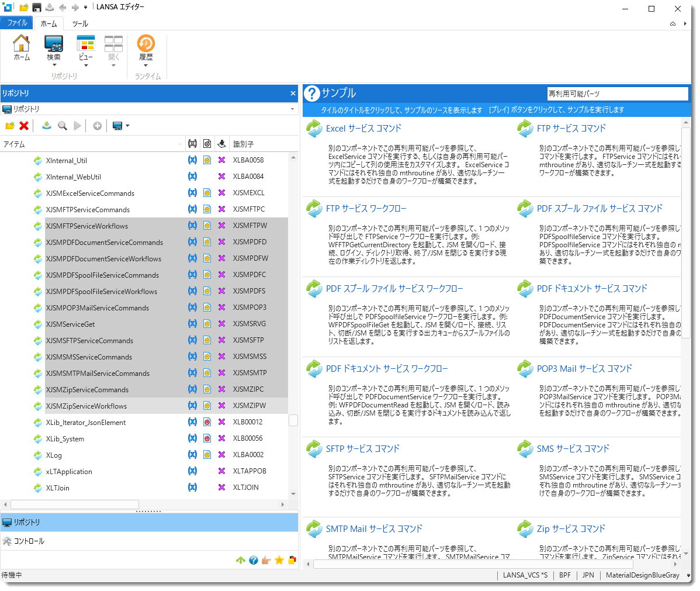Click the blue question mark help icon

tap(254, 560)
